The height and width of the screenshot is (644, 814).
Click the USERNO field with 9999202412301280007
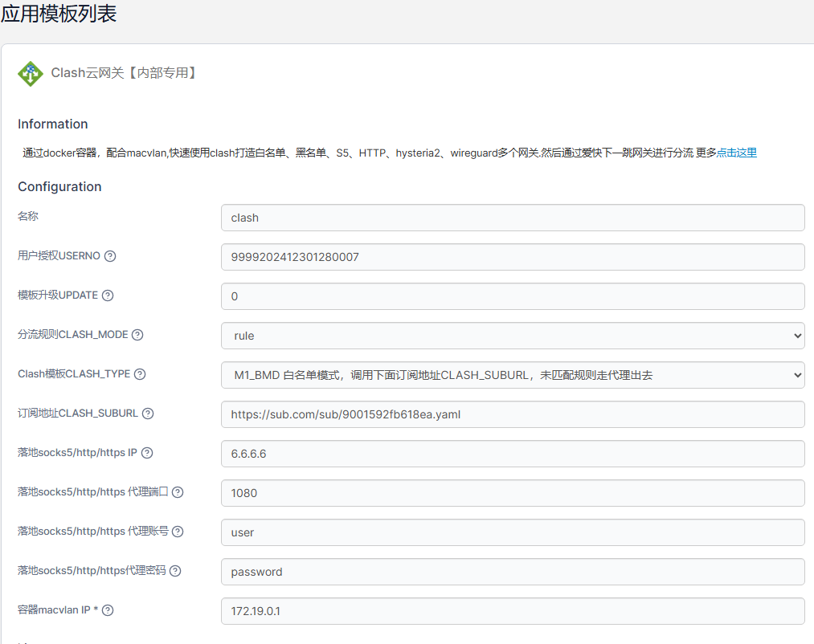(513, 257)
